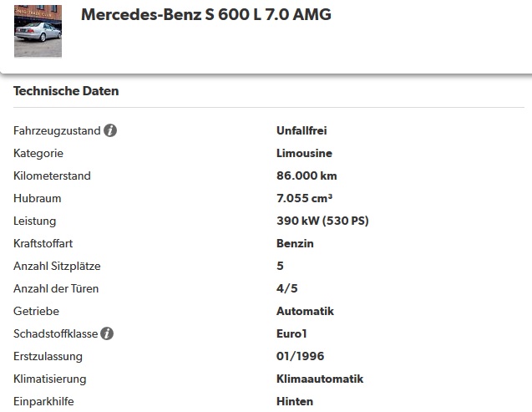
Task: Select the value Hinten
Action: coord(295,401)
